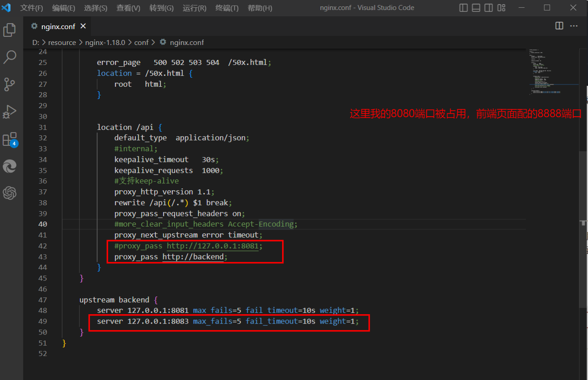The height and width of the screenshot is (380, 588).
Task: Click '#more_clear_input_headers Accept-Encoding;' comment
Action: point(206,224)
